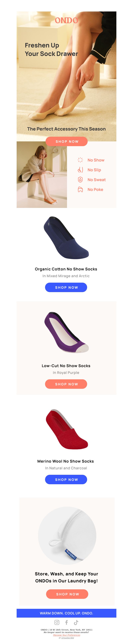Image resolution: width=133 pixels, height=644 pixels.
Task: Shop Now for Organic Cotton socks
Action: (x=66, y=287)
